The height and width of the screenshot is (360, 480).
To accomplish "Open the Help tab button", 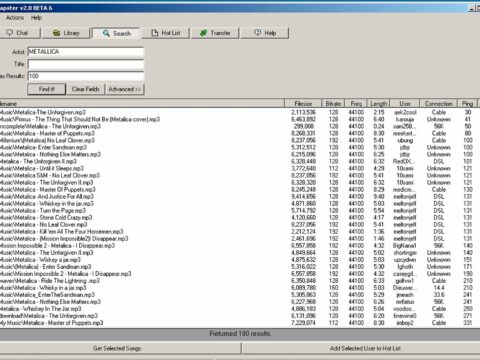I will [265, 33].
